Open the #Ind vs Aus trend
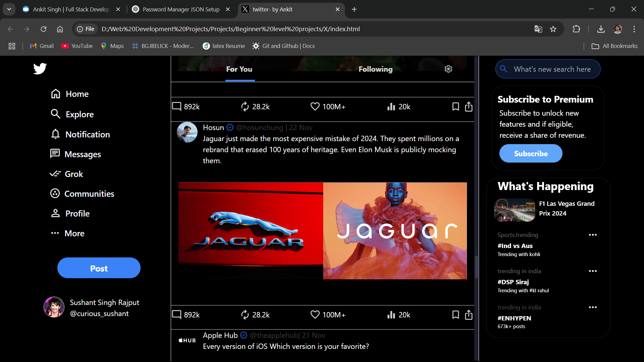The image size is (644, 362). (515, 246)
